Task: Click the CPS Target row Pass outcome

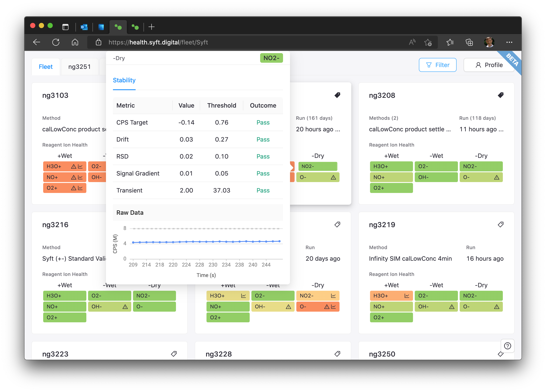Action: click(x=263, y=122)
